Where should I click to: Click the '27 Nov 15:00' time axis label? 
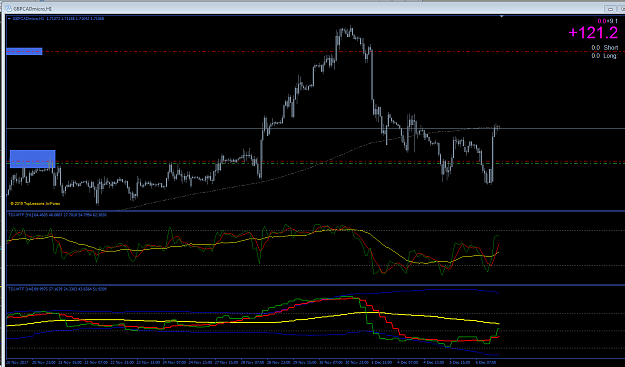pyautogui.click(x=226, y=363)
